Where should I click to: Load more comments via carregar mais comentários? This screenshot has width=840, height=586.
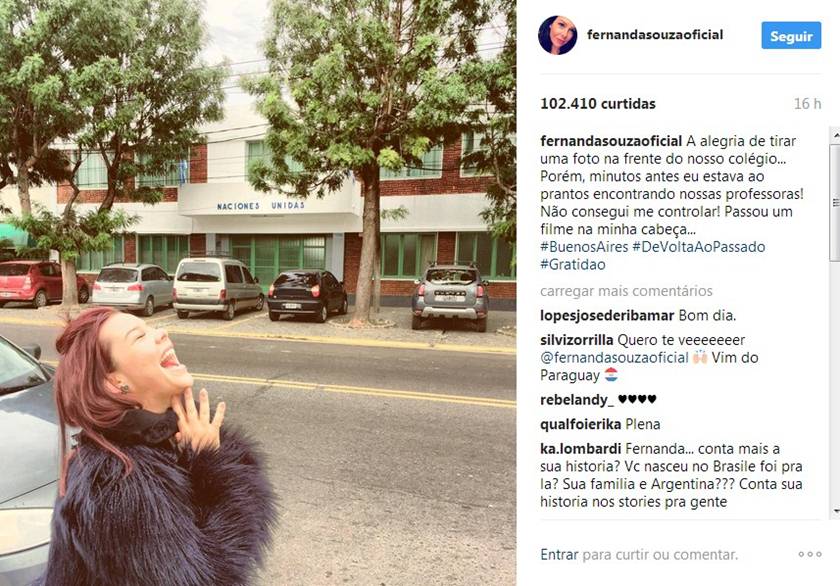coord(626,291)
